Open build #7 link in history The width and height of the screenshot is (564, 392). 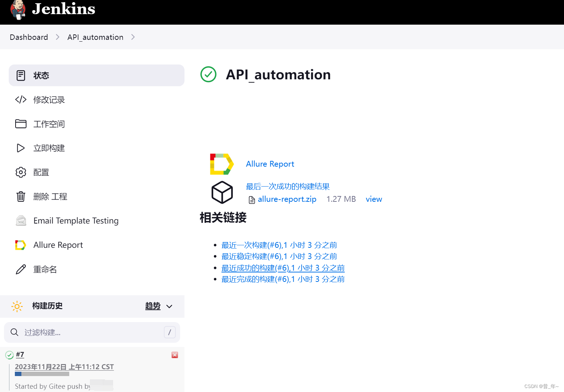pos(20,354)
